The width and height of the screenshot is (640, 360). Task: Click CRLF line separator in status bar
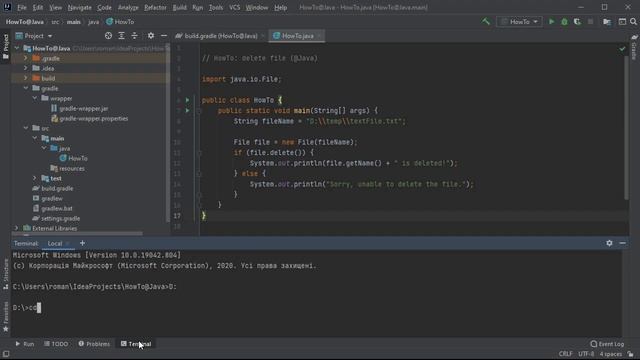565,354
